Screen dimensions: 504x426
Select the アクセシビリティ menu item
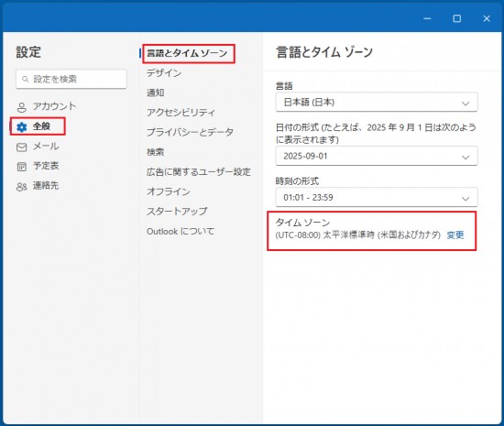pyautogui.click(x=181, y=113)
